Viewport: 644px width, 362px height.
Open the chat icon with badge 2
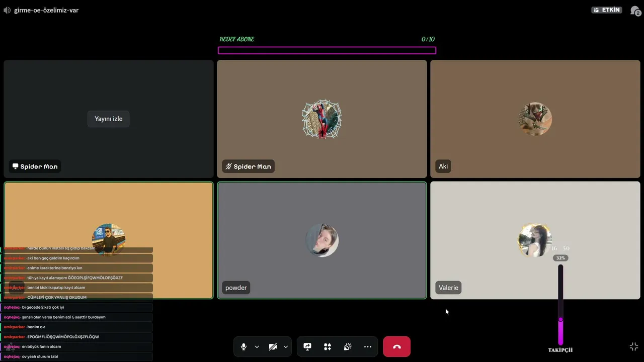[x=635, y=11]
